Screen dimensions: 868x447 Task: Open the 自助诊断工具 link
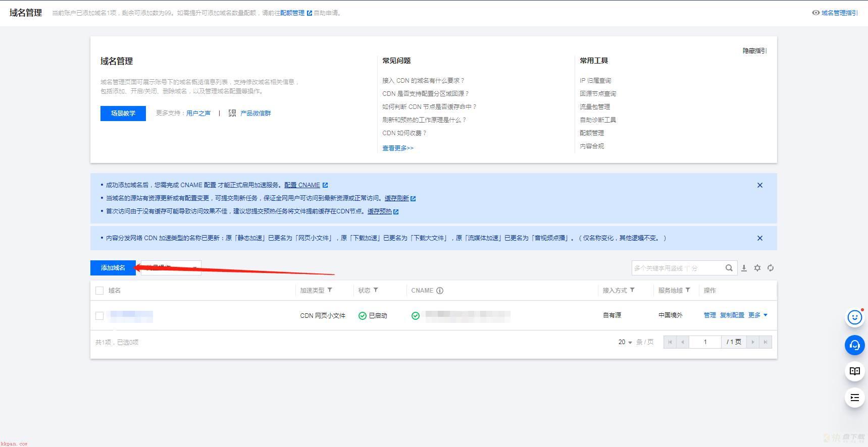[598, 120]
